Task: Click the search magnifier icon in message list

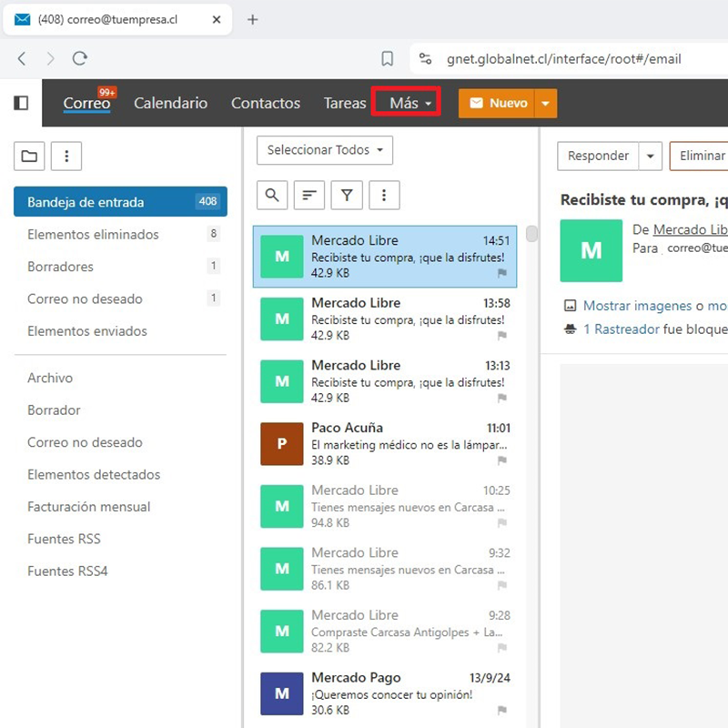Action: tap(273, 195)
